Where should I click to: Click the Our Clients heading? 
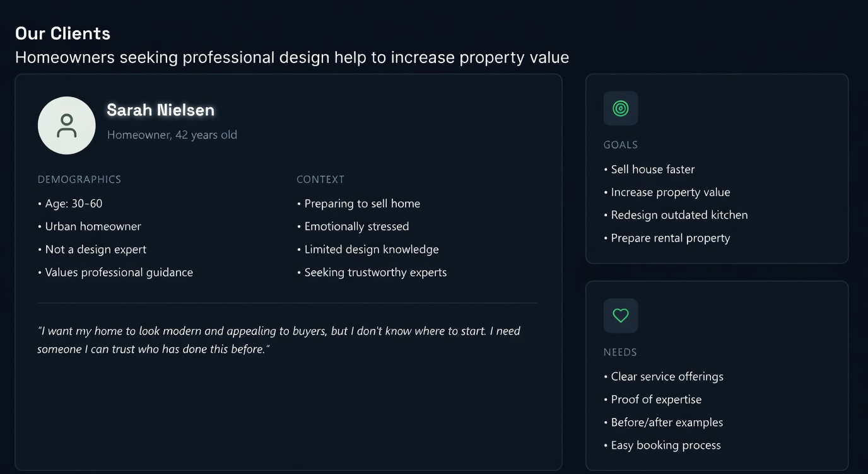click(62, 33)
